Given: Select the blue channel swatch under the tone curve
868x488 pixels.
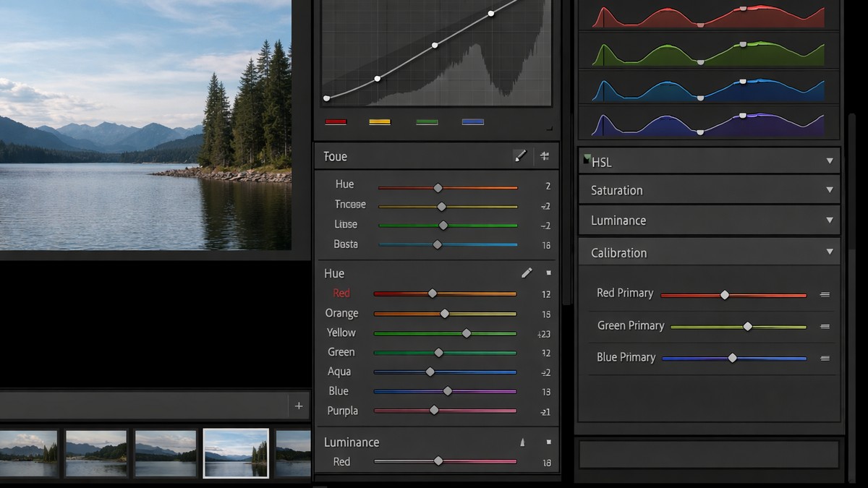Looking at the screenshot, I should (472, 121).
